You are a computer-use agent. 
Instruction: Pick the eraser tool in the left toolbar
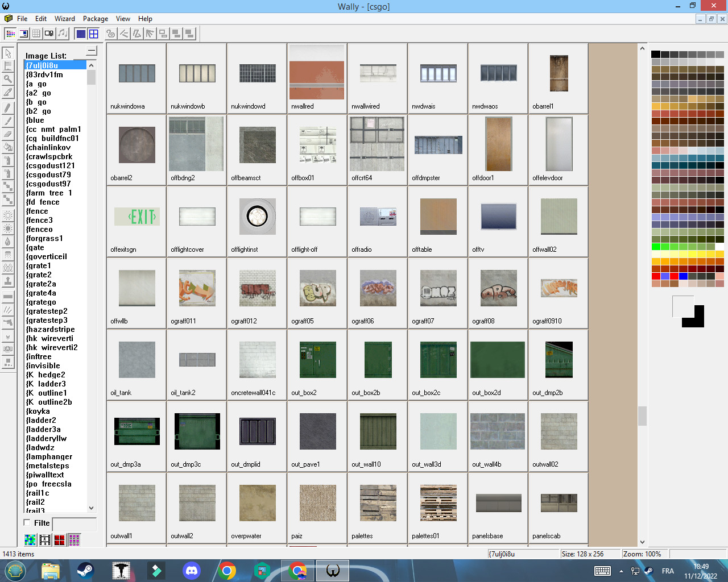point(8,134)
